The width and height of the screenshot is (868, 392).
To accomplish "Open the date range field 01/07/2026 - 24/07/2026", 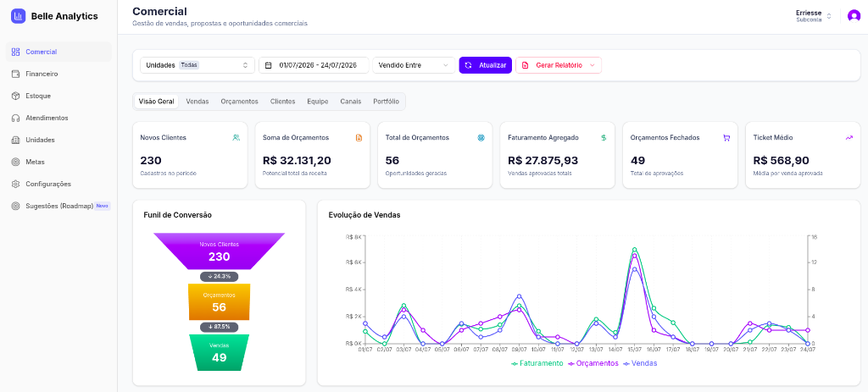I will [314, 65].
